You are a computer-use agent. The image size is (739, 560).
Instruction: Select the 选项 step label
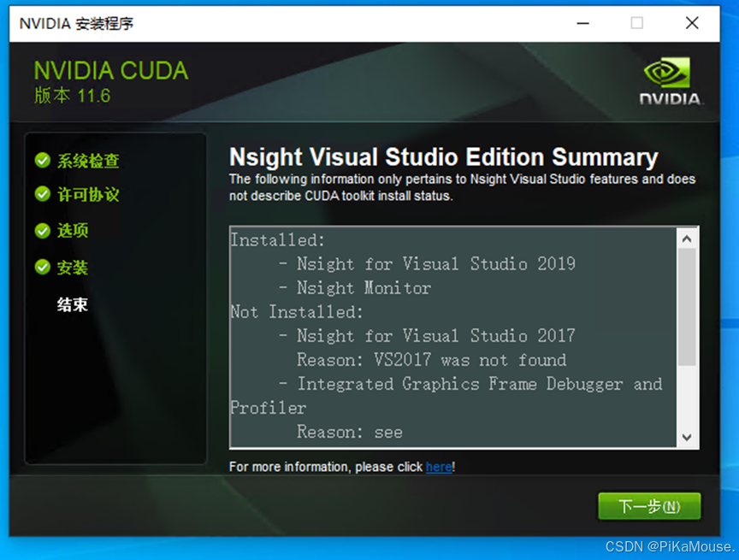73,230
